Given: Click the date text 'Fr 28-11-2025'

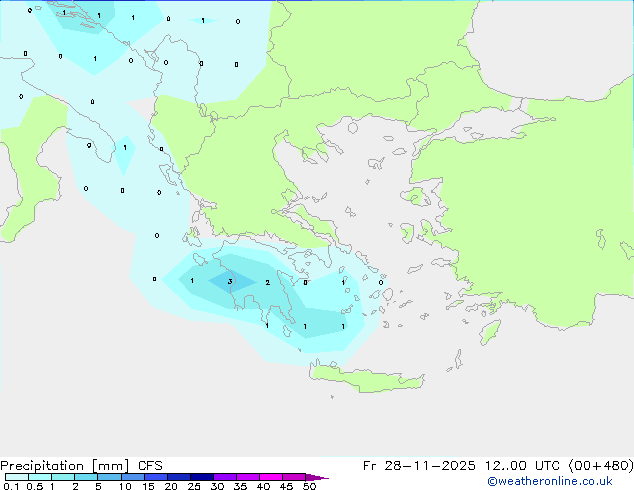Looking at the screenshot, I should pyautogui.click(x=419, y=466).
